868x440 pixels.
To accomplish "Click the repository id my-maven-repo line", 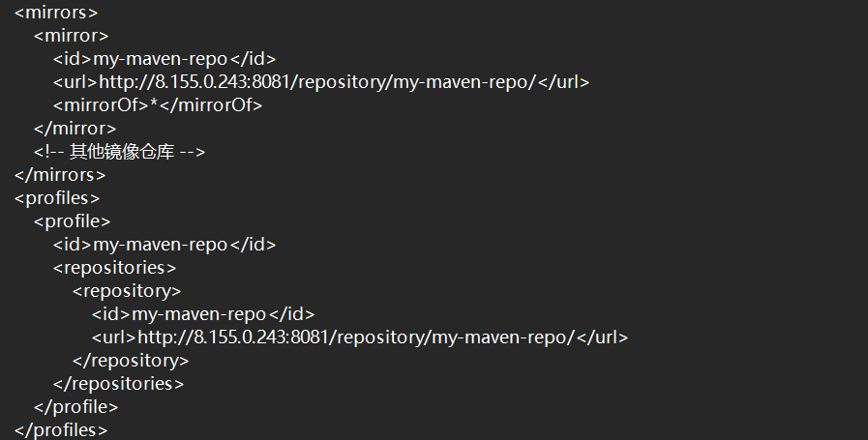I will 203,314.
